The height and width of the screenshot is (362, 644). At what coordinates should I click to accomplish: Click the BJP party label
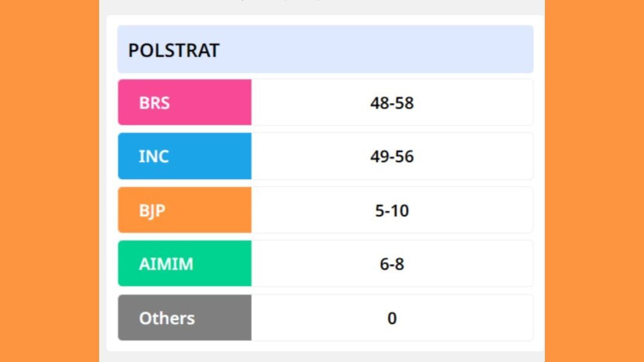tap(152, 210)
